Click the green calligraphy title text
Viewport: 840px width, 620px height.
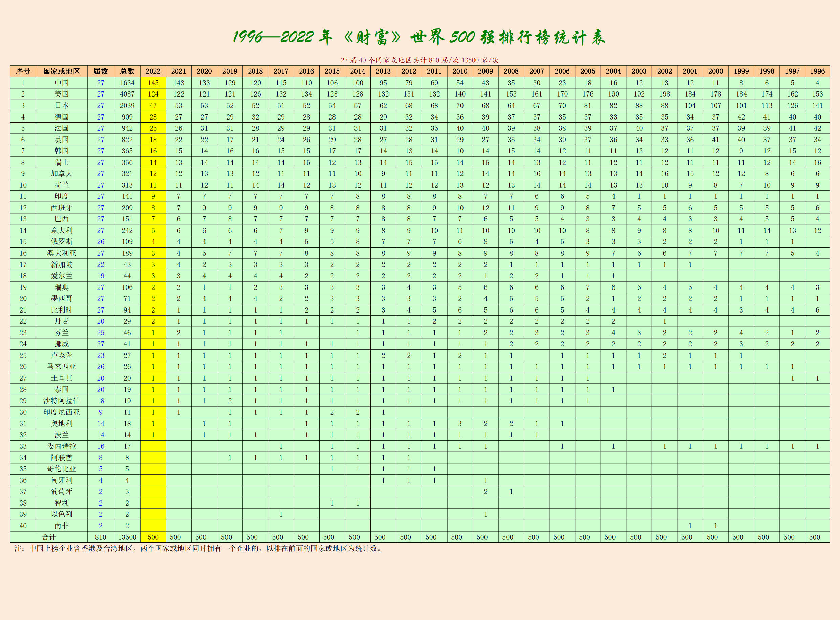coord(419,37)
